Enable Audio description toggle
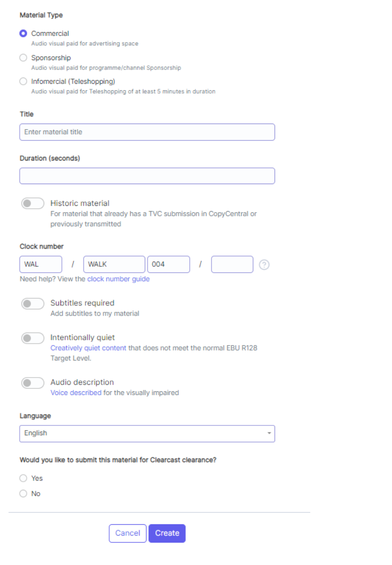Screen dimensions: 392x565 (33, 383)
